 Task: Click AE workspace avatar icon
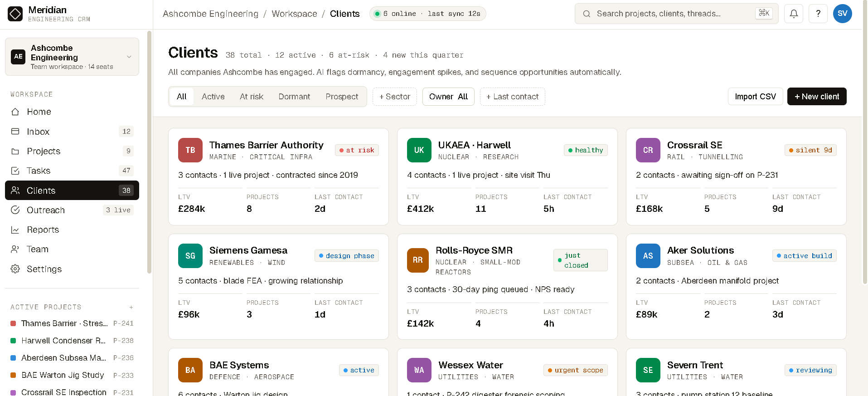[x=18, y=57]
